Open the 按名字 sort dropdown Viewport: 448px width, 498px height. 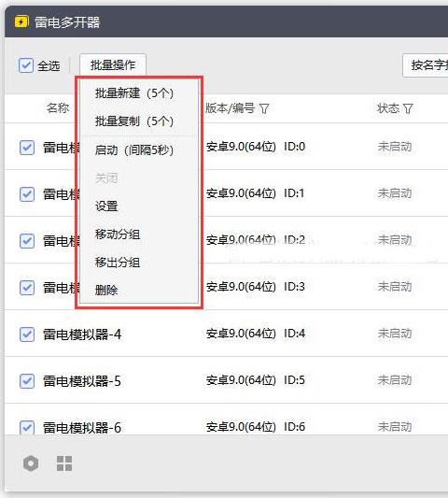coord(426,65)
